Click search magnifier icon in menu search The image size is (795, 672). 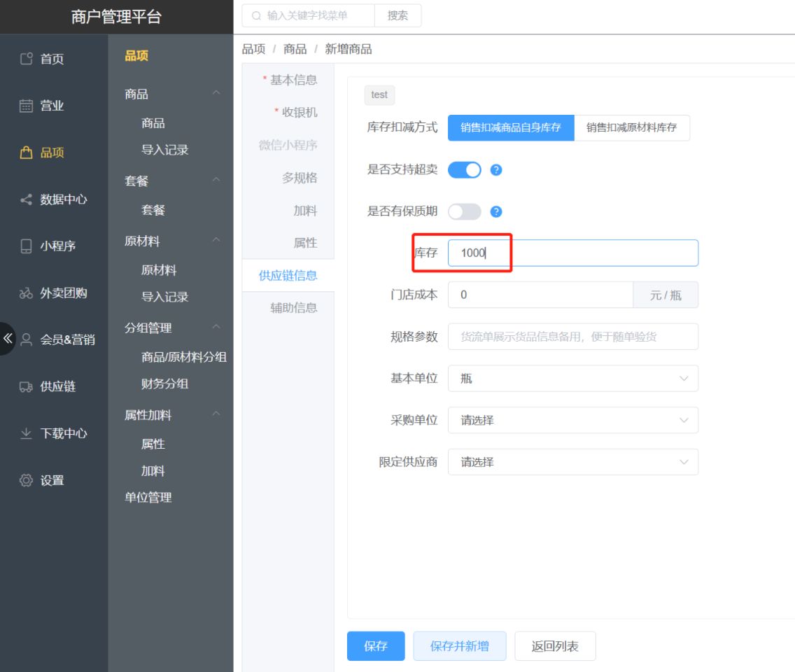tap(257, 15)
